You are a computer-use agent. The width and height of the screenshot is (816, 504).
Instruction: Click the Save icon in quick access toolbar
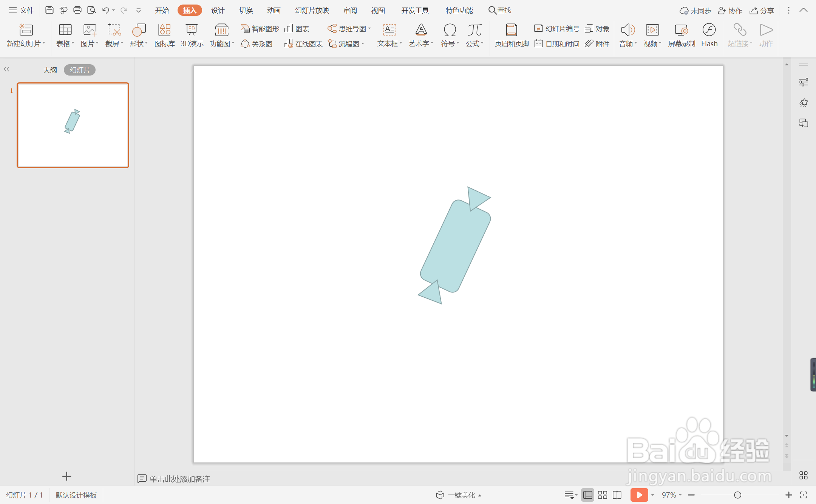pos(49,10)
